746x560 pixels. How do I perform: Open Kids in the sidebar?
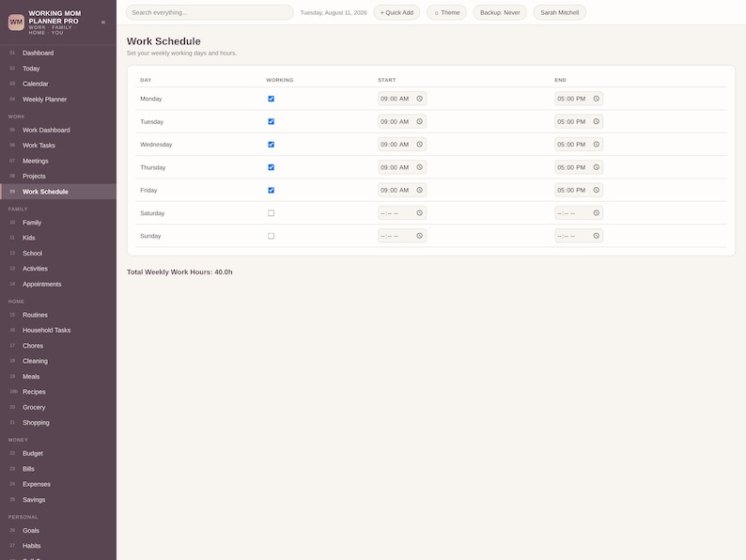(58, 238)
